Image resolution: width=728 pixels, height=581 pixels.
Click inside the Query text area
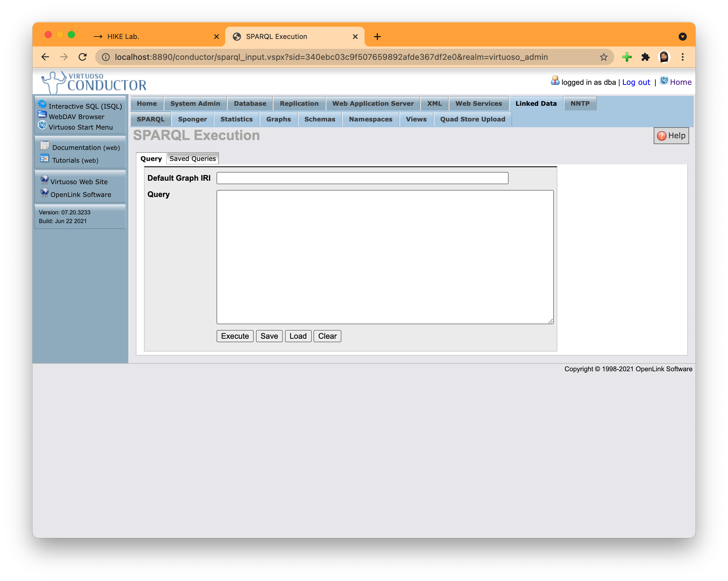385,257
